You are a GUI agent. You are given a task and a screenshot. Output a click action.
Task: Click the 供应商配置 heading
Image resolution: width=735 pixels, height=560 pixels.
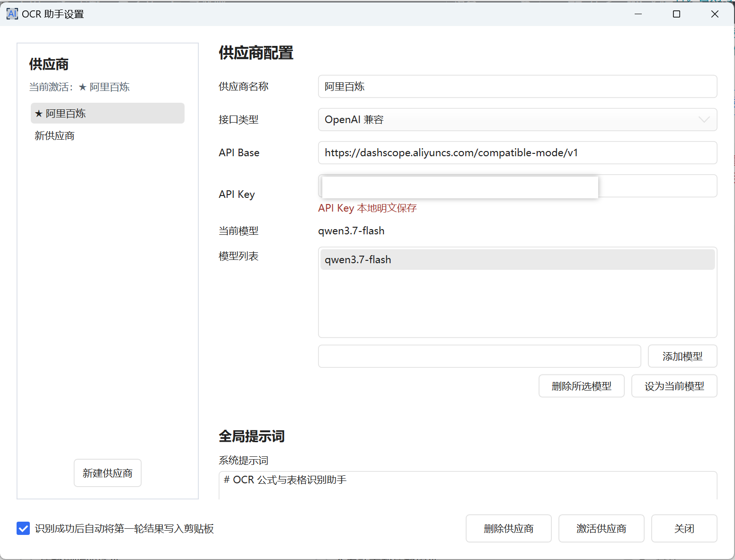[x=256, y=53]
